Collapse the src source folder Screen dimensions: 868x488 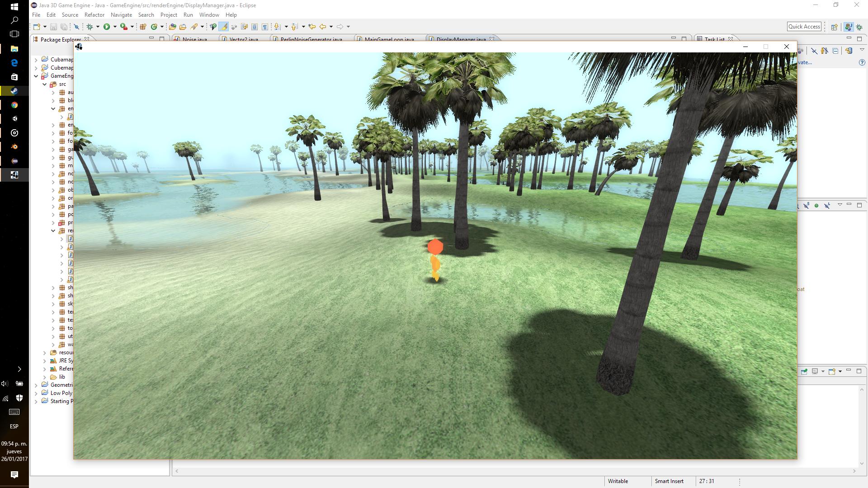pos(45,84)
